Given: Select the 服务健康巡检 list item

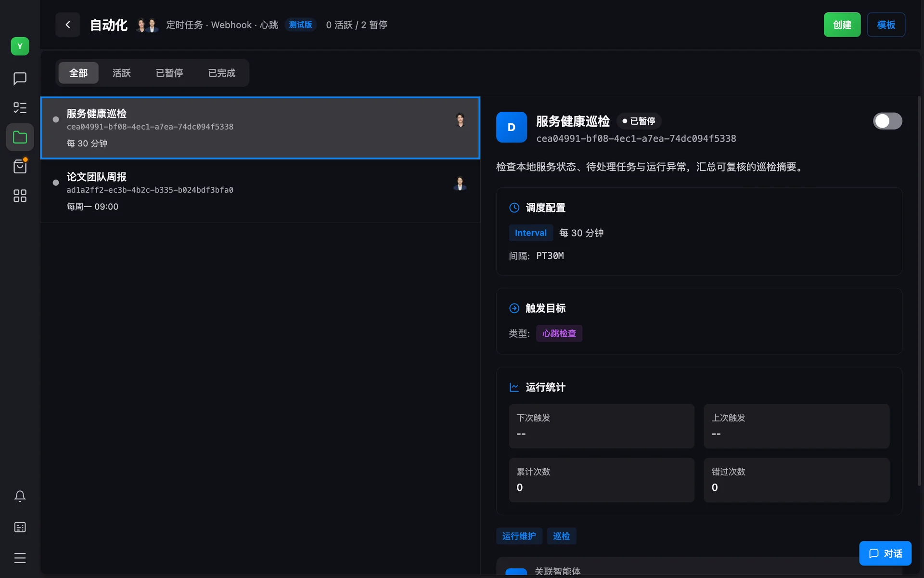Looking at the screenshot, I should click(x=260, y=128).
